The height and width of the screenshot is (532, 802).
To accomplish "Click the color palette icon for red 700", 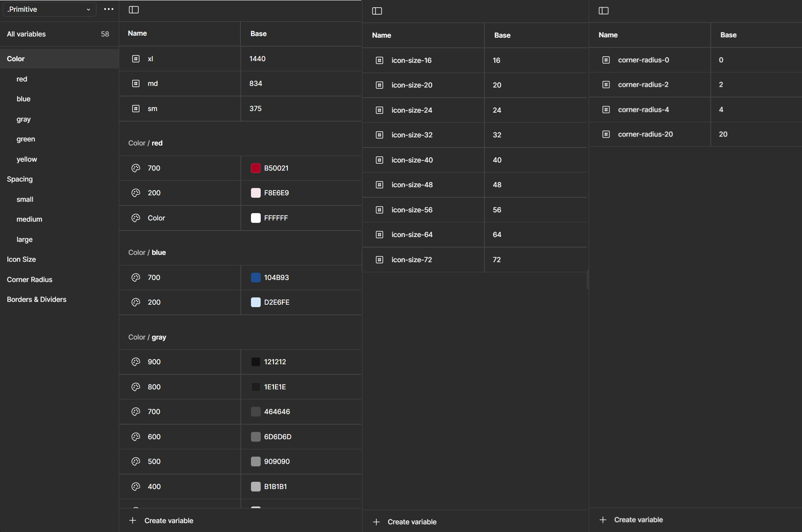I will coord(136,168).
